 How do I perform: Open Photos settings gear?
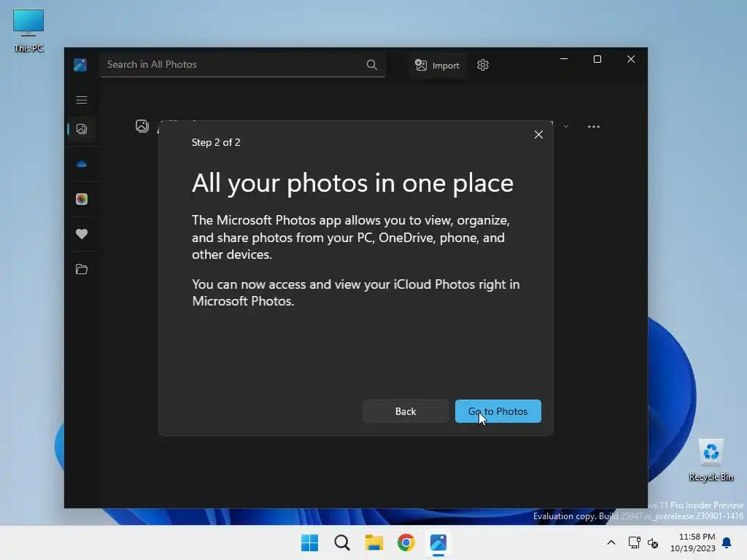[483, 65]
